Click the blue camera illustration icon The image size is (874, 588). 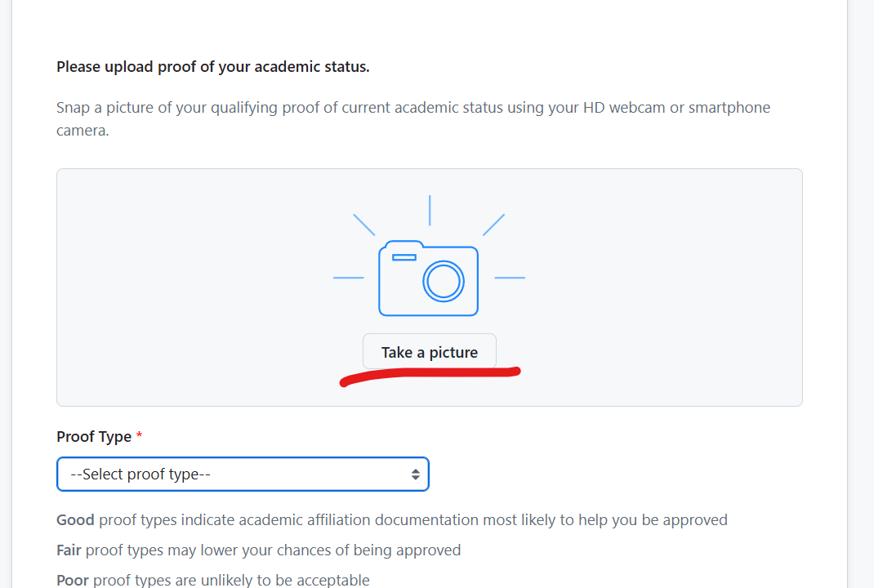click(428, 278)
